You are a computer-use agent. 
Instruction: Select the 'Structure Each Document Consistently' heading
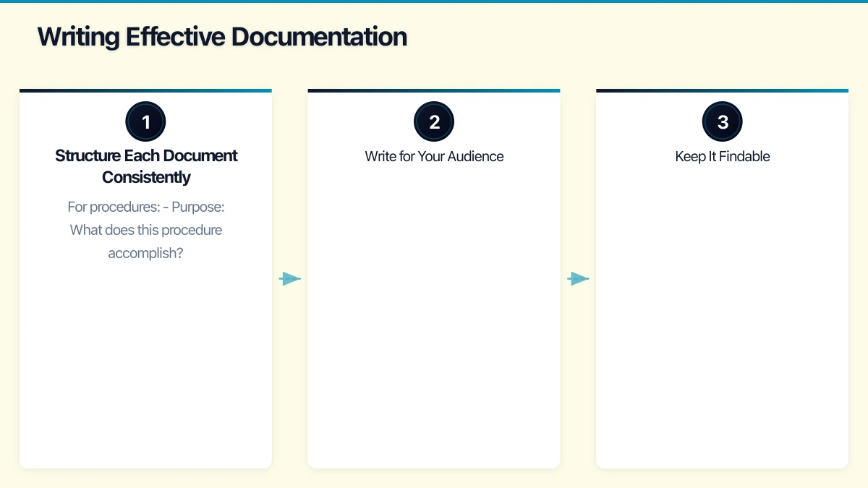click(145, 166)
